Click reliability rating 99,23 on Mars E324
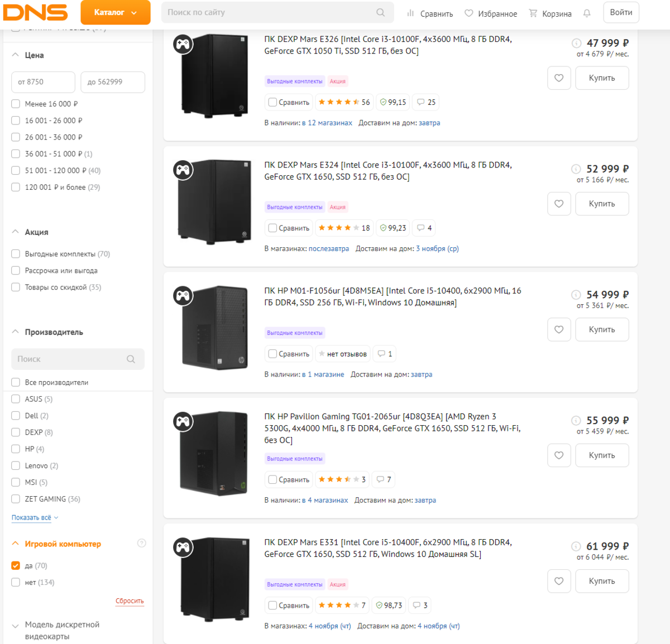This screenshot has height=644, width=670. pos(393,228)
